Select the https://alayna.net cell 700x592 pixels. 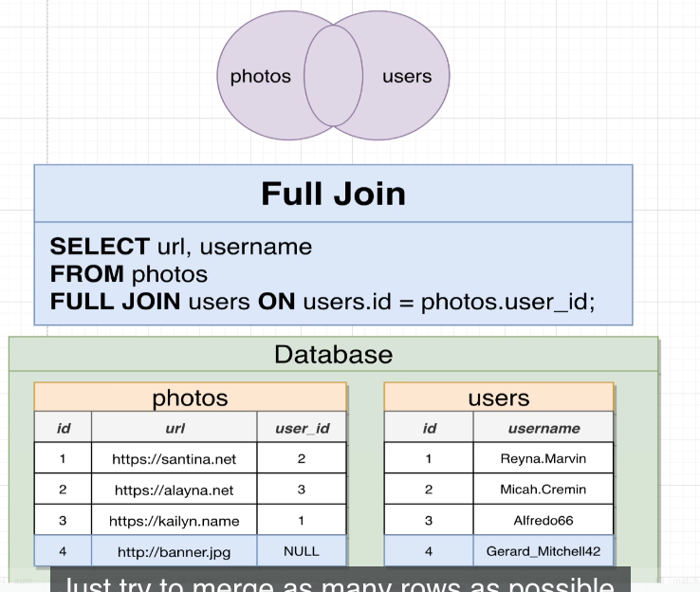(175, 490)
